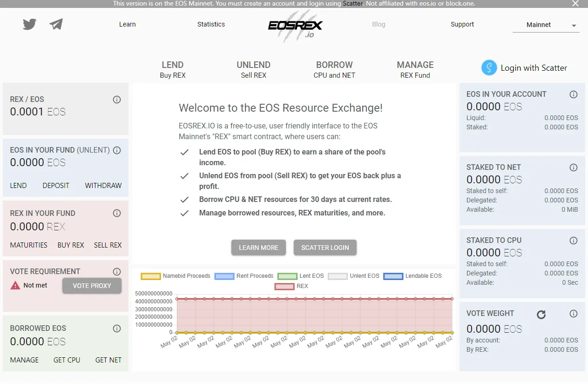Open the Mainnet network dropdown

(546, 25)
